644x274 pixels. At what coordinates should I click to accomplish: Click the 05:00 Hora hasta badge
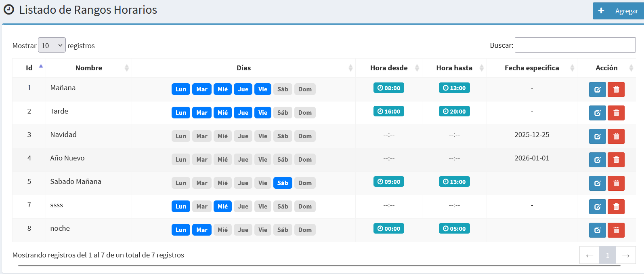pyautogui.click(x=454, y=228)
